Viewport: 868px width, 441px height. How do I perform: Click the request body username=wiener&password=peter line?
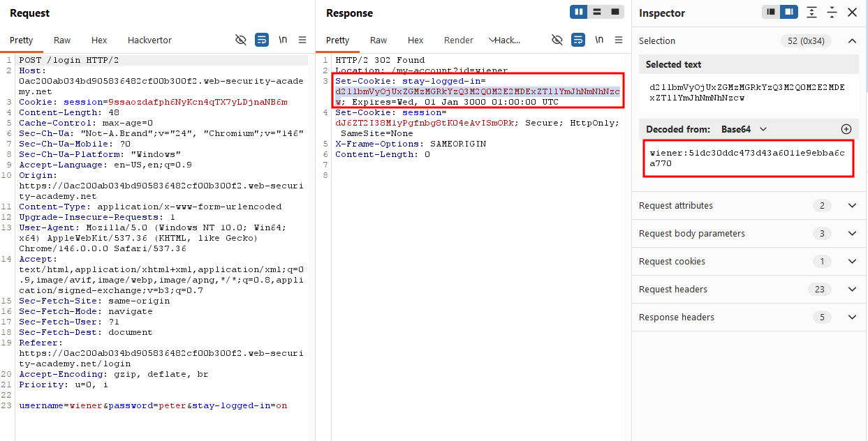tap(153, 405)
